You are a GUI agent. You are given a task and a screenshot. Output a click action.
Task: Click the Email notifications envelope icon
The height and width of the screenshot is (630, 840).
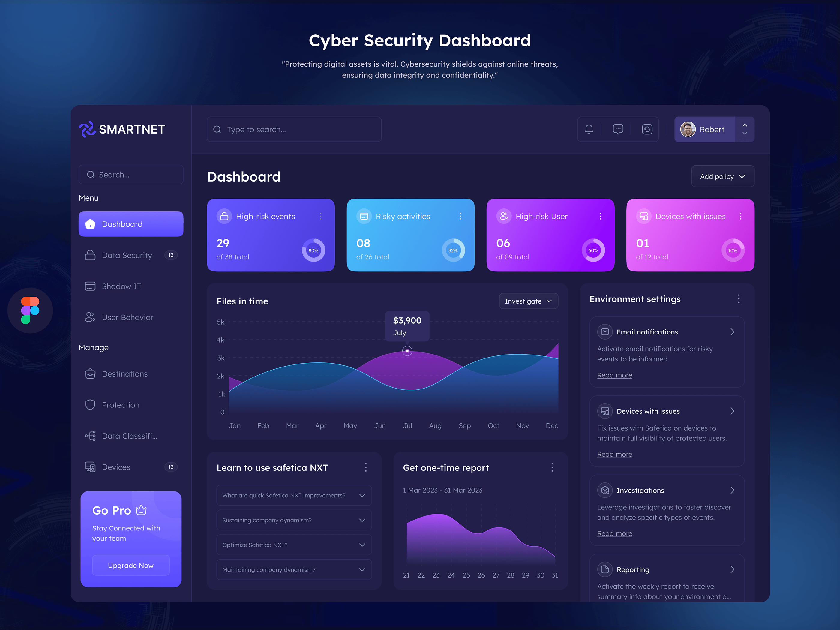click(605, 332)
